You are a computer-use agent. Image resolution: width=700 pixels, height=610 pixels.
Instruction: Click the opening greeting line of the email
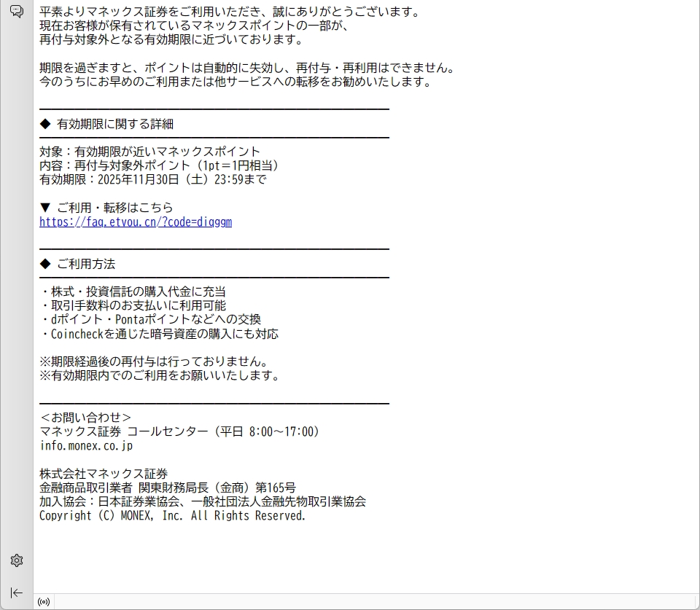point(230,12)
